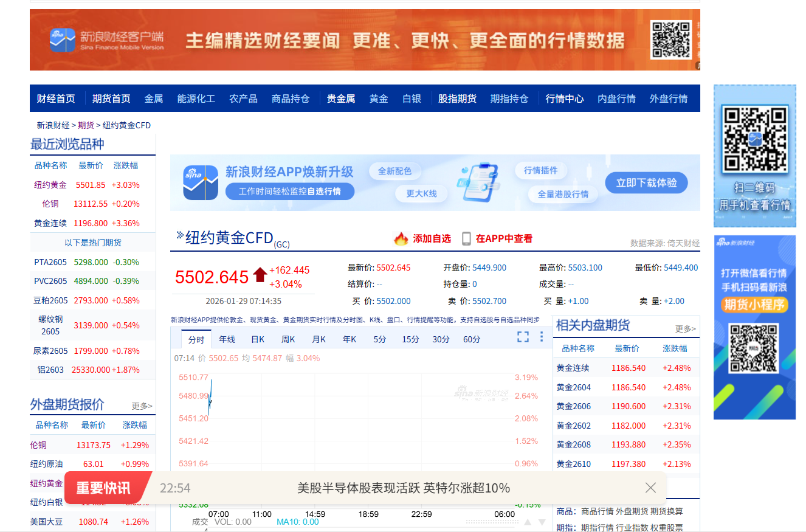Open 黄金2610 in related futures

[x=573, y=464]
